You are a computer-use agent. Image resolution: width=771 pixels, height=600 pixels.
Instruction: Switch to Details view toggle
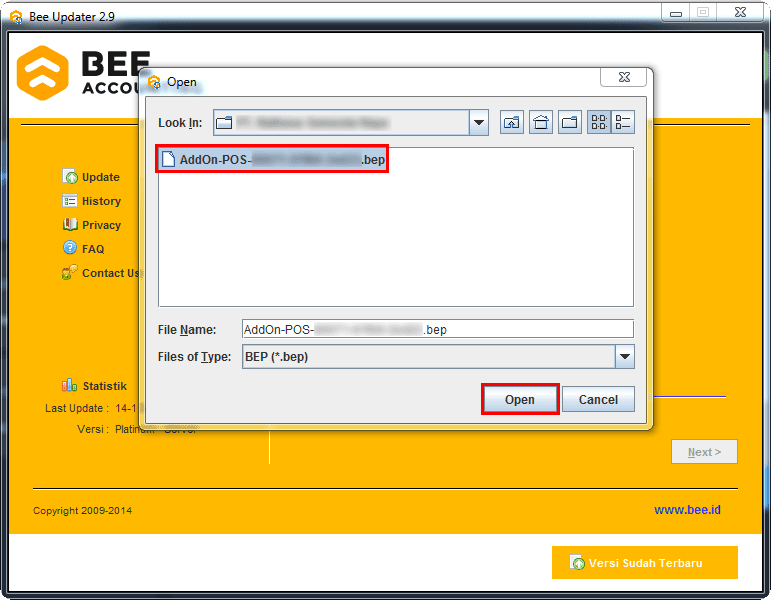(623, 122)
